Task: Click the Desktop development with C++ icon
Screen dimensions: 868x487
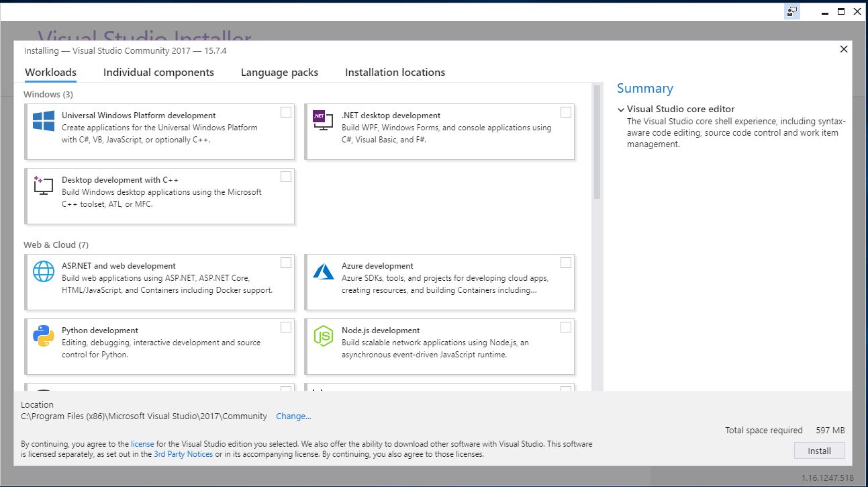Action: pyautogui.click(x=44, y=186)
